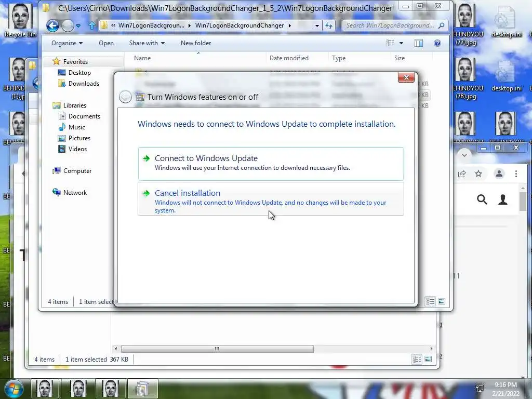The image size is (532, 399).
Task: Open Videos library
Action: pos(77,149)
